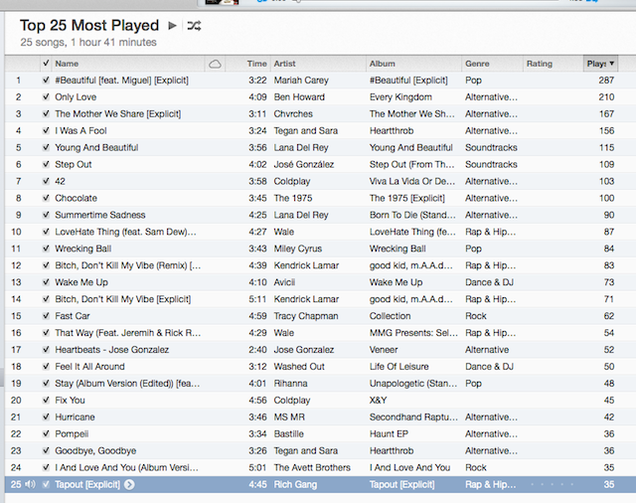Image resolution: width=636 pixels, height=503 pixels.
Task: Click the iCloud status column header icon
Action: pos(215,64)
